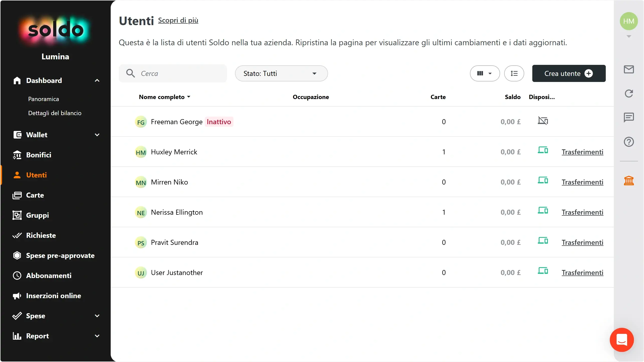Collapse the Dashboard menu chevron
Screen dimensions: 644x362
coord(97,80)
